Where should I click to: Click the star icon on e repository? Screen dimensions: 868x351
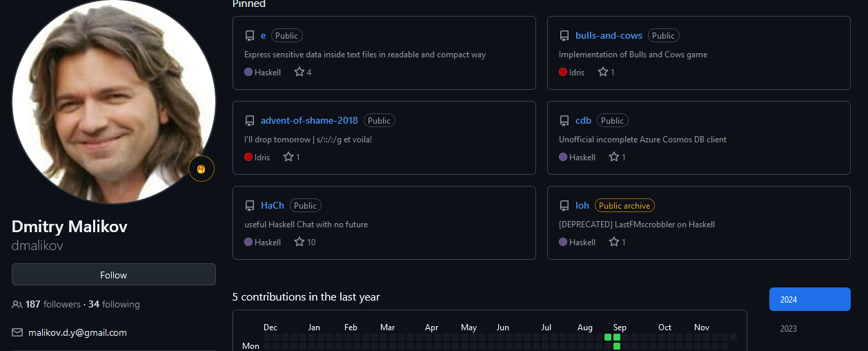299,72
